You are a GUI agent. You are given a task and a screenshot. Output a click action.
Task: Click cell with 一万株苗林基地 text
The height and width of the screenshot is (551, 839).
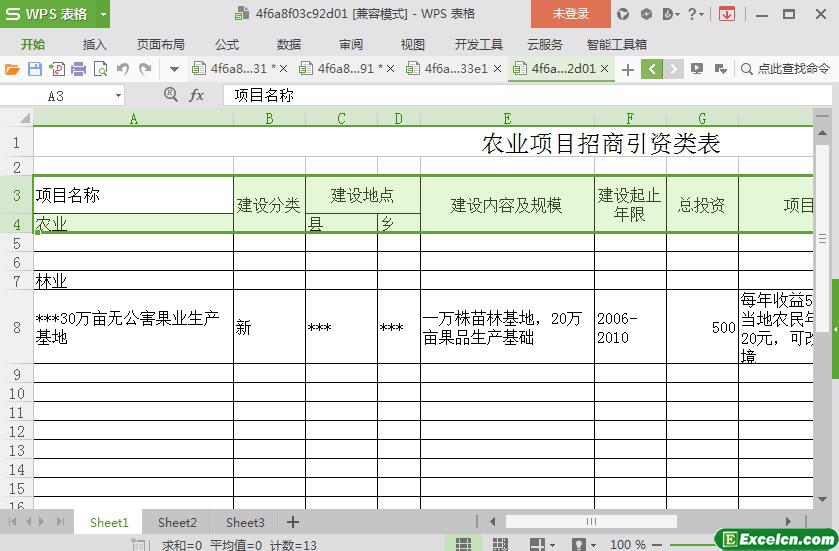[x=507, y=327]
